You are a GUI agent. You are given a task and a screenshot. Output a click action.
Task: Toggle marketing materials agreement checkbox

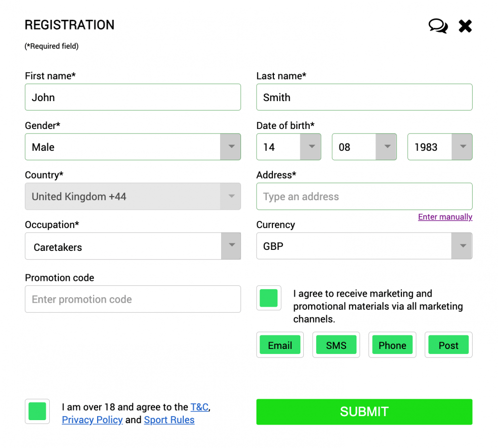point(269,298)
